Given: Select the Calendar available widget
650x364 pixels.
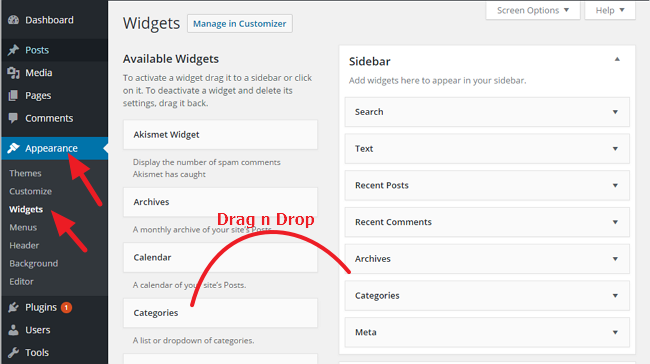Looking at the screenshot, I should click(x=221, y=257).
